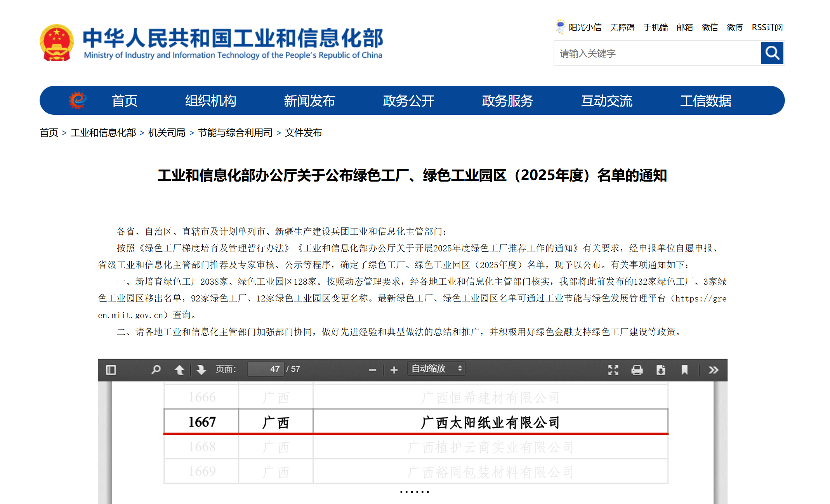
Task: Click the PDF bookmark current view icon
Action: (684, 370)
